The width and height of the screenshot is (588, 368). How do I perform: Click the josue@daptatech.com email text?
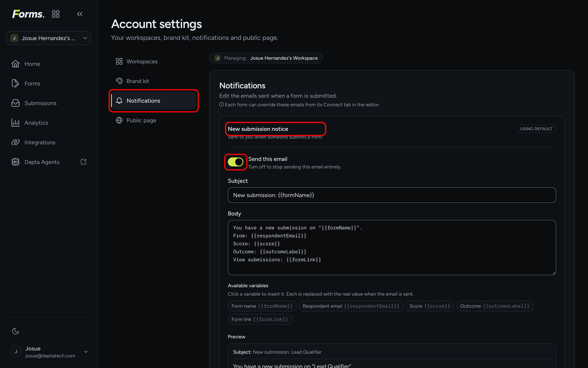50,356
